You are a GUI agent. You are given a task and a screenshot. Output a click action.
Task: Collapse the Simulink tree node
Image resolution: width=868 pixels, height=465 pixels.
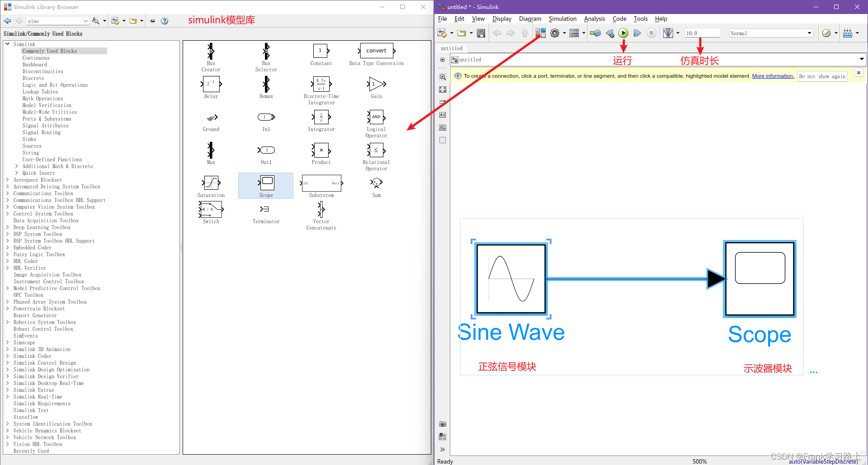(8, 44)
